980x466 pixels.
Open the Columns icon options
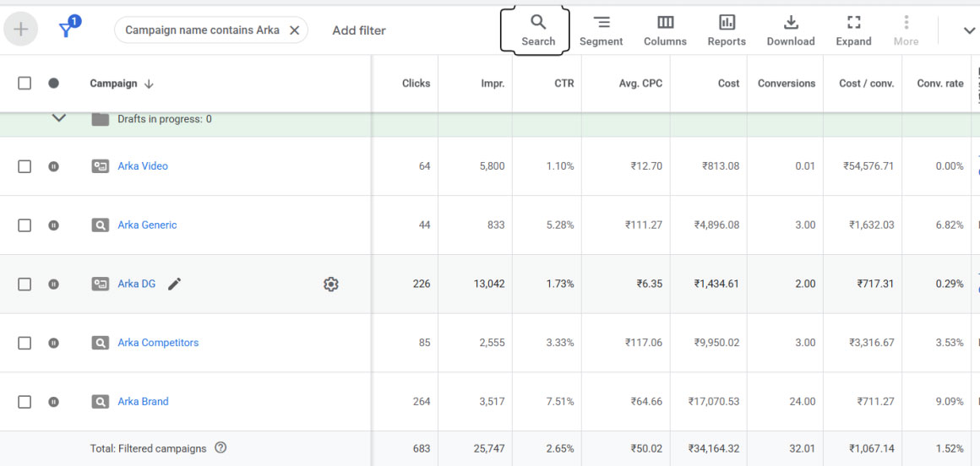tap(665, 23)
